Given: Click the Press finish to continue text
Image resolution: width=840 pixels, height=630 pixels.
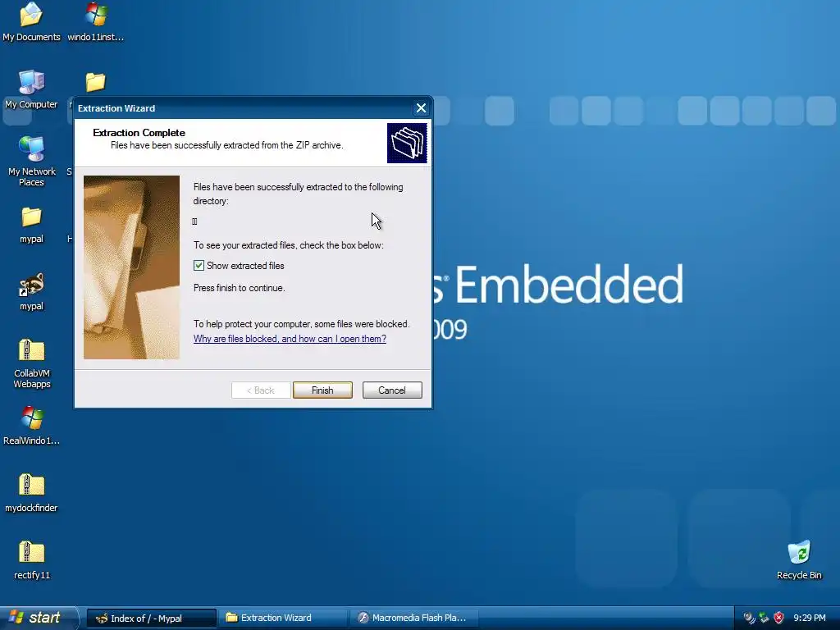Looking at the screenshot, I should point(239,288).
